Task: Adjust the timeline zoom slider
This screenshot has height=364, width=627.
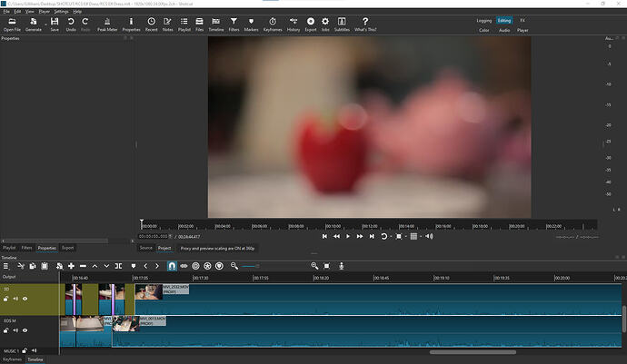Action: coord(251,266)
